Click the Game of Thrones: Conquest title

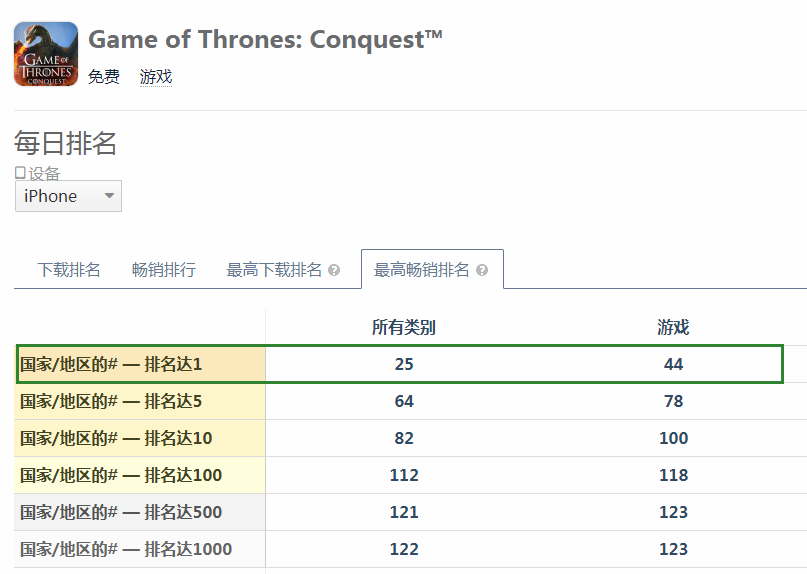(x=265, y=40)
